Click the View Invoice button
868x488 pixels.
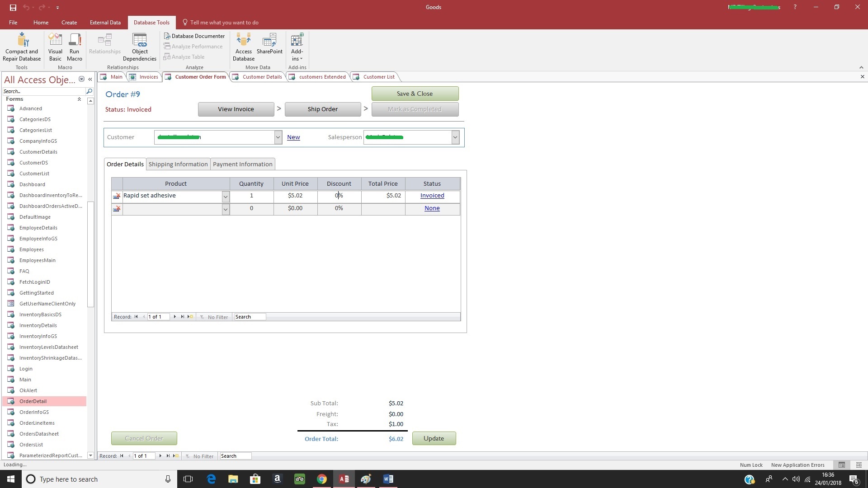(236, 109)
